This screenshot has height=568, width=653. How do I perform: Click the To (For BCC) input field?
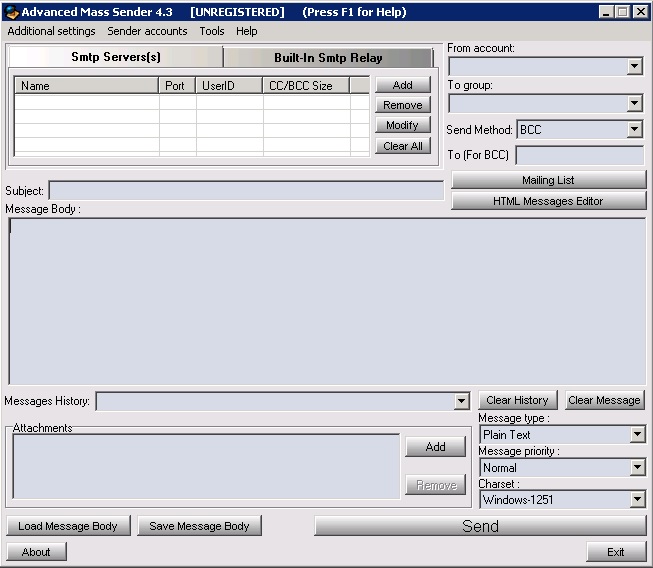pyautogui.click(x=580, y=155)
